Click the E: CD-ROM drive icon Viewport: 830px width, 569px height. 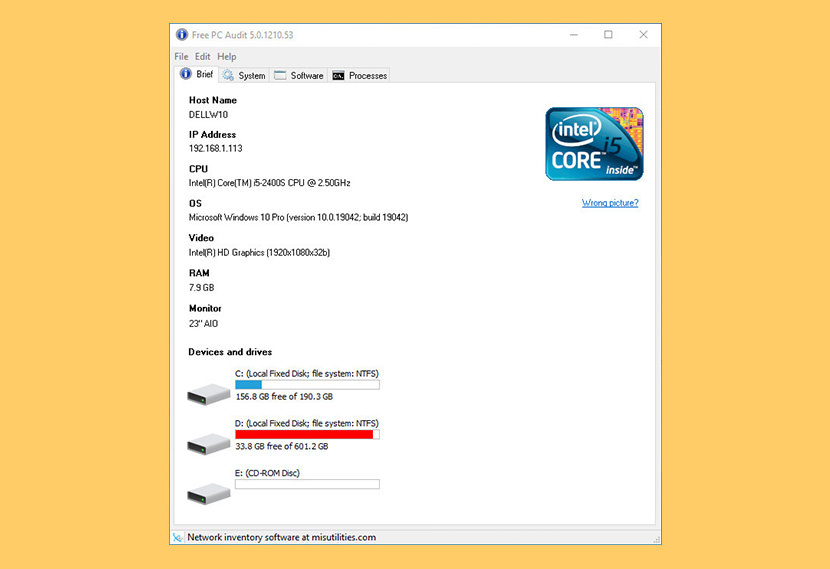209,493
